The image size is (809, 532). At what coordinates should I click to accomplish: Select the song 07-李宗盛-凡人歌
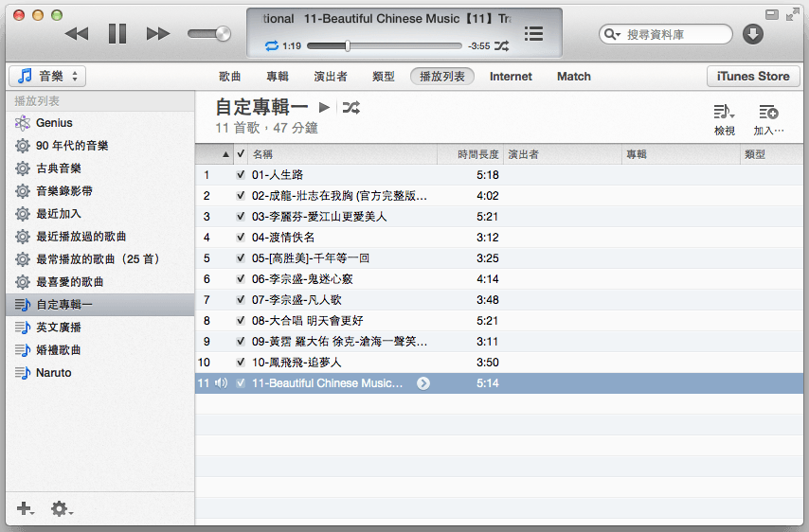point(499,299)
